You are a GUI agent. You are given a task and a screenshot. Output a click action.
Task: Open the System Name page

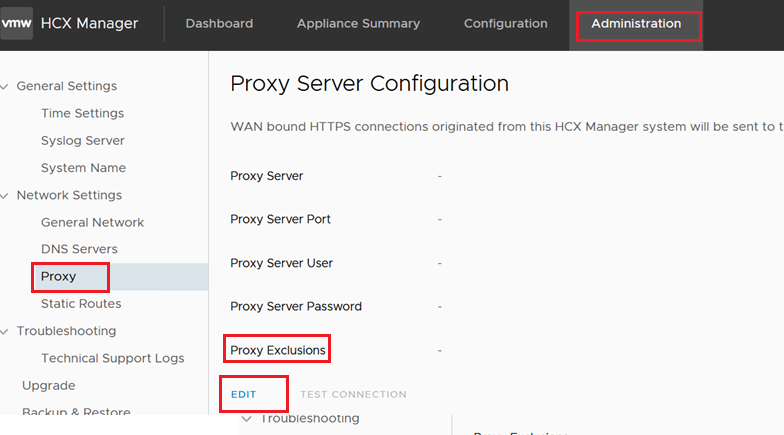pyautogui.click(x=83, y=168)
